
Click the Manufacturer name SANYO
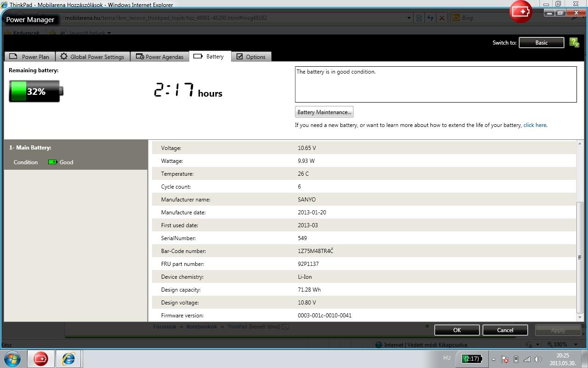click(307, 200)
